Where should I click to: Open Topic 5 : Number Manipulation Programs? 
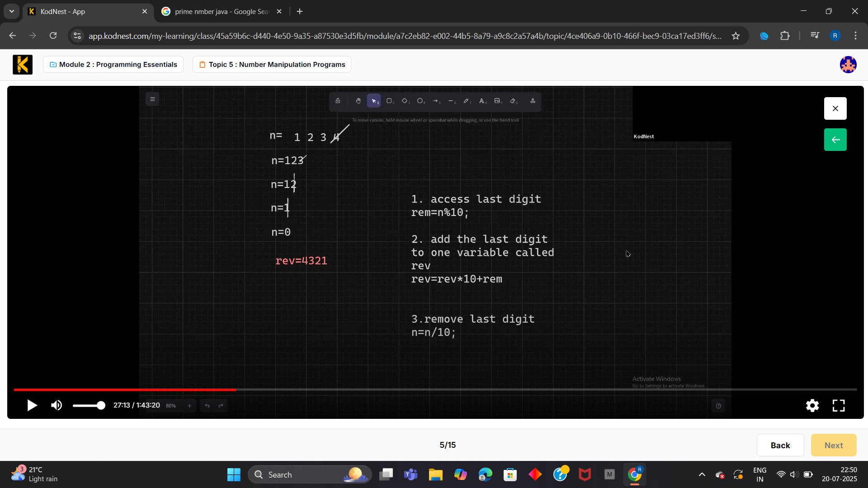(272, 64)
